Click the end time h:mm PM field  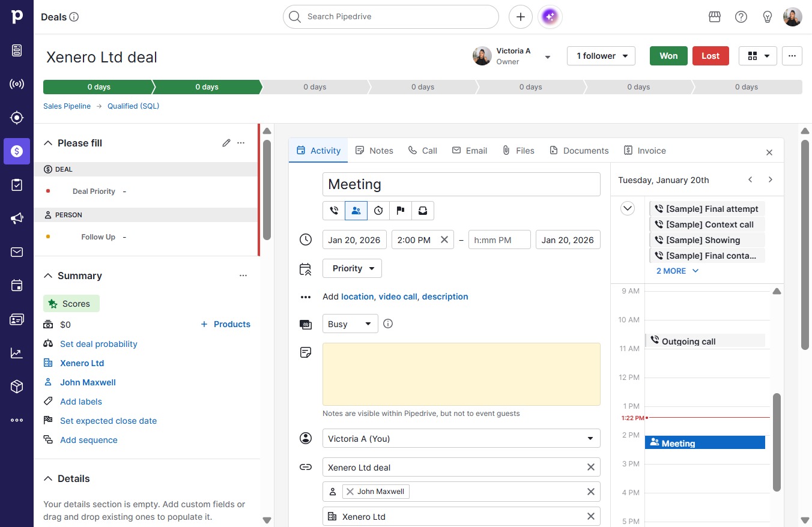pos(500,239)
